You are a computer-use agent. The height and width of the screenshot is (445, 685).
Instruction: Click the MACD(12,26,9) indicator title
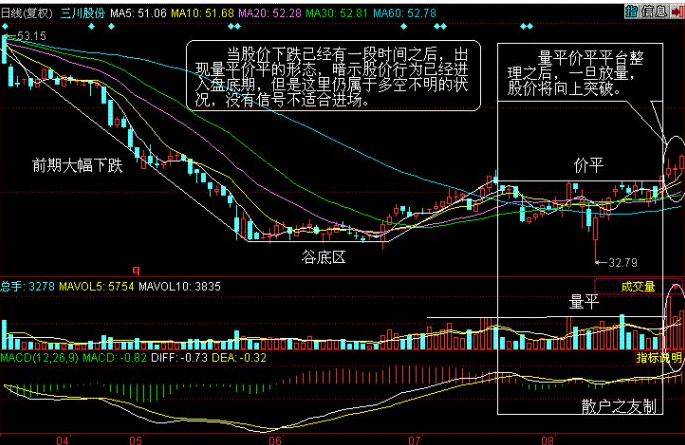(x=39, y=358)
